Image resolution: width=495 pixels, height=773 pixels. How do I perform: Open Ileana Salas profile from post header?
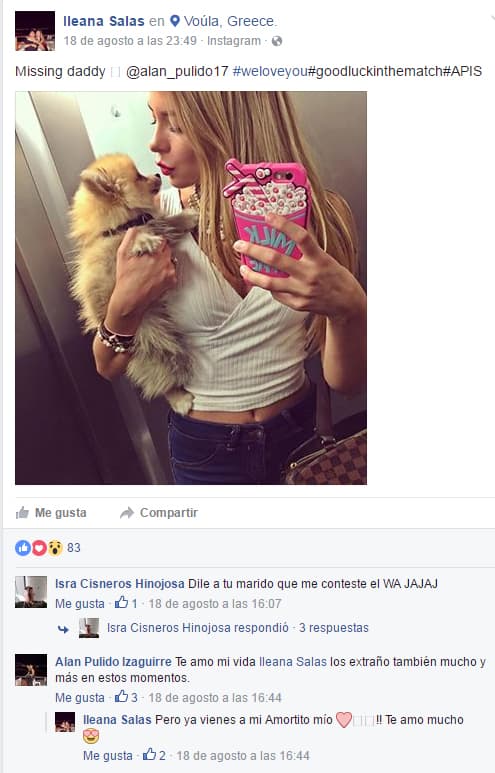[104, 21]
